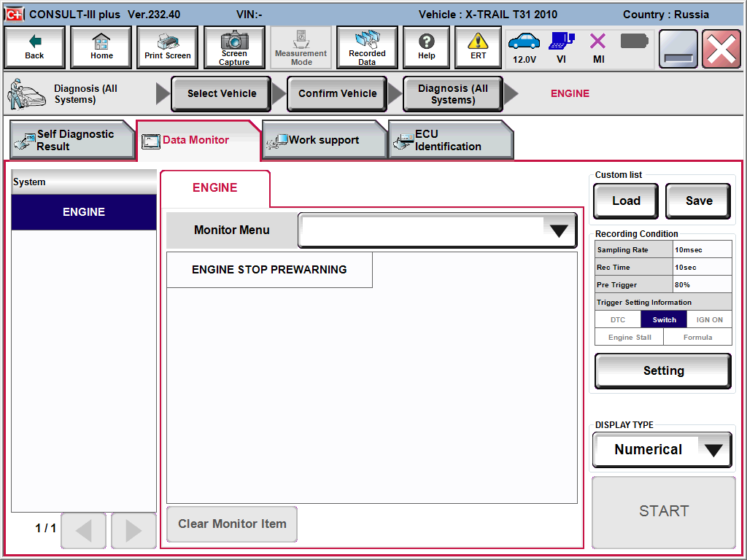Switch to the Self Diagnostic Result tab

coord(71,140)
